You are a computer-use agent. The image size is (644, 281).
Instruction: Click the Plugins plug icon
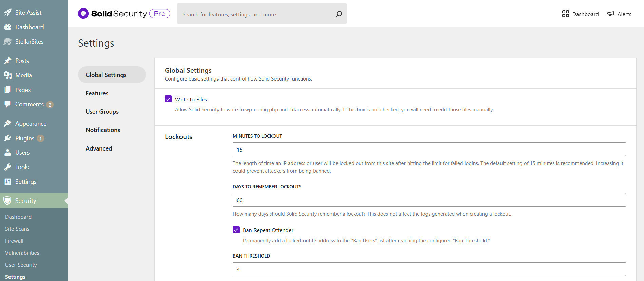click(x=7, y=138)
